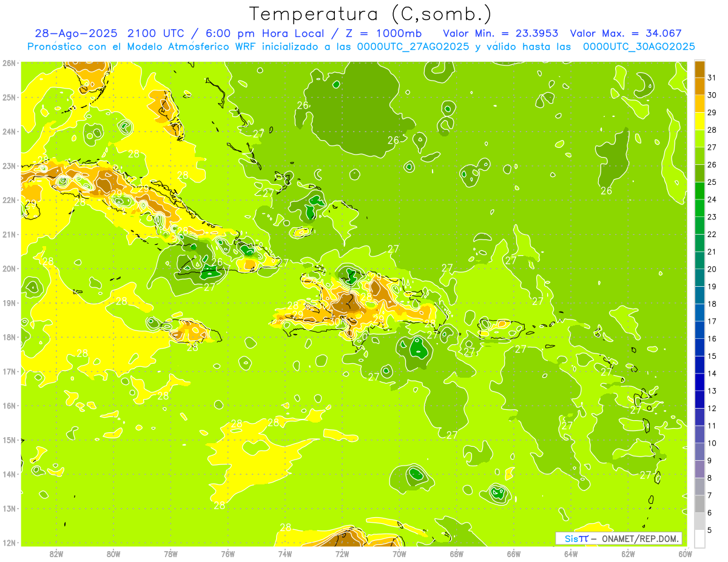Click the "25N" latitude axis label
728x562 pixels.
click(9, 97)
